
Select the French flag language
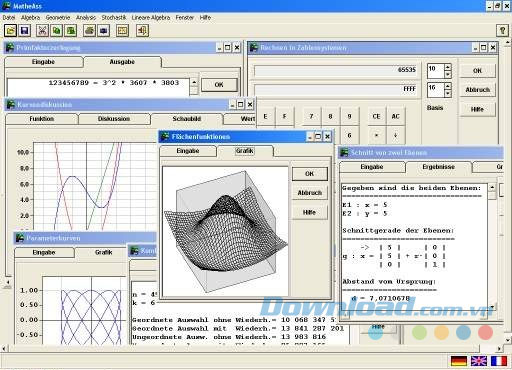(499, 361)
